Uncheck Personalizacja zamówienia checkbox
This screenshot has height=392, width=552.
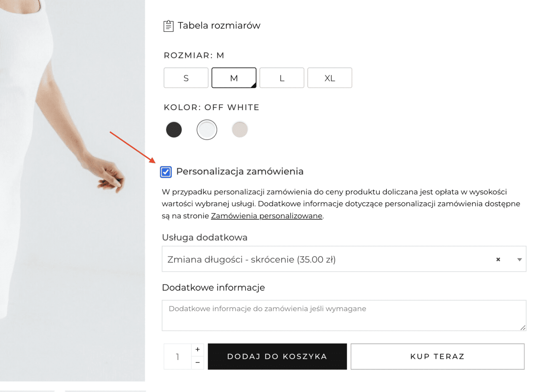(x=166, y=172)
